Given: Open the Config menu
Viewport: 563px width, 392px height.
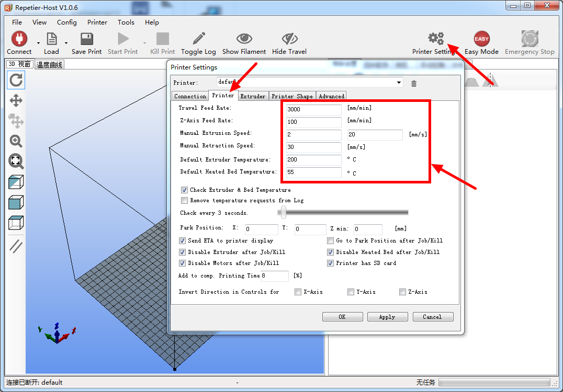Looking at the screenshot, I should 66,22.
